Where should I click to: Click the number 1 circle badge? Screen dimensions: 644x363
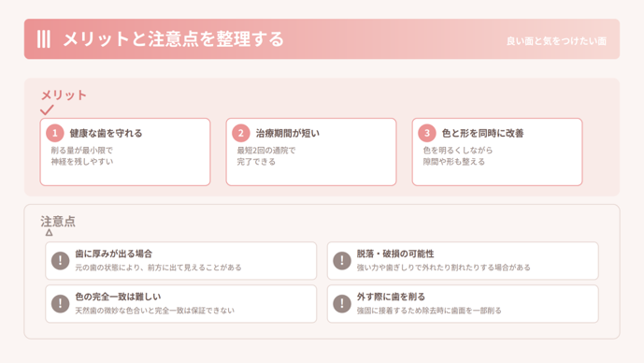pos(54,133)
